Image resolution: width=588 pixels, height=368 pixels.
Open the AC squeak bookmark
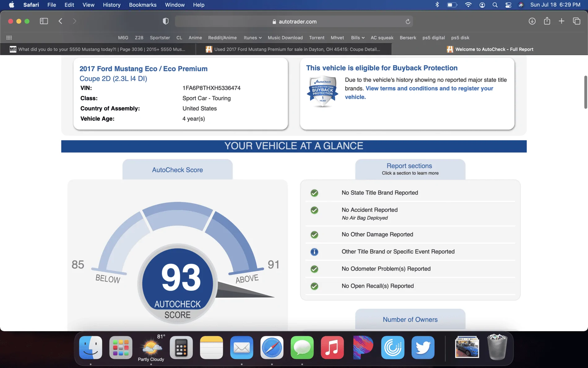click(382, 37)
